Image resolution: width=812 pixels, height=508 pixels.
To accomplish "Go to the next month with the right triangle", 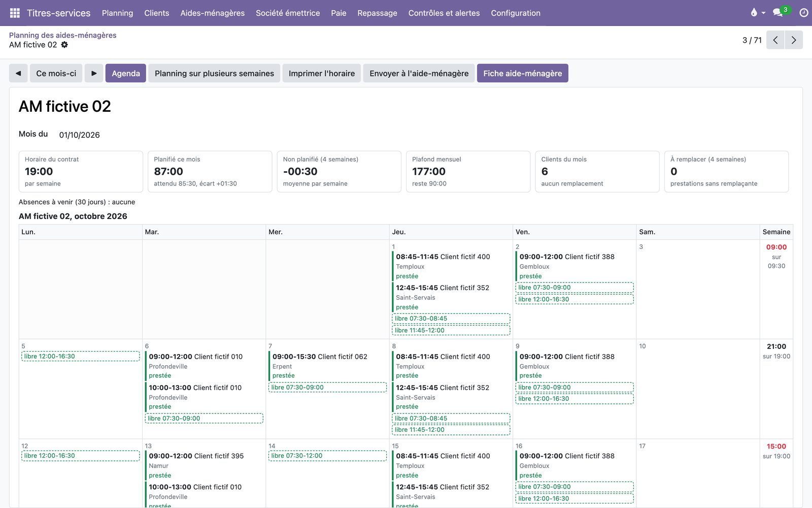I will [x=94, y=73].
